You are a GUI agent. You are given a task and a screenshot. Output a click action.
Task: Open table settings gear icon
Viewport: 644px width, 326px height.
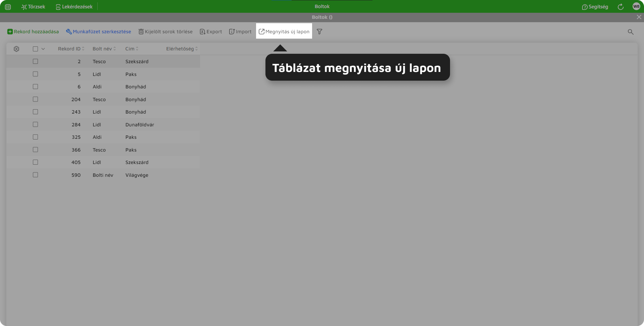coord(16,49)
